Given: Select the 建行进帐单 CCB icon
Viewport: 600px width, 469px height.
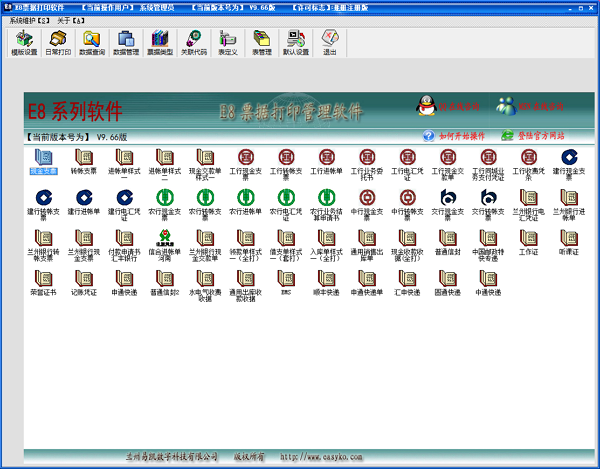Looking at the screenshot, I should pos(84,202).
